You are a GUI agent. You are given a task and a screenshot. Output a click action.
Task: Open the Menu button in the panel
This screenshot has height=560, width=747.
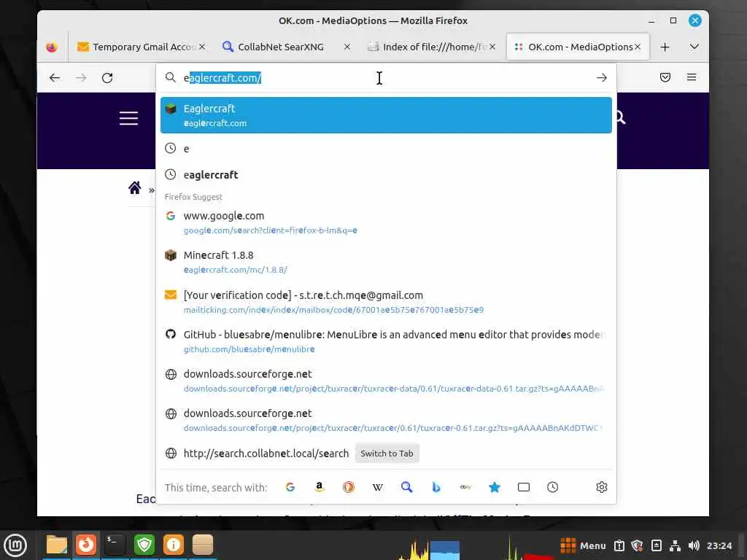[583, 545]
